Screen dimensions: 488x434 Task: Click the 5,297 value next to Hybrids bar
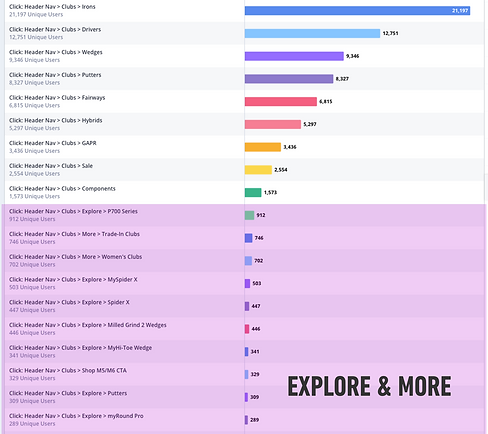310,124
